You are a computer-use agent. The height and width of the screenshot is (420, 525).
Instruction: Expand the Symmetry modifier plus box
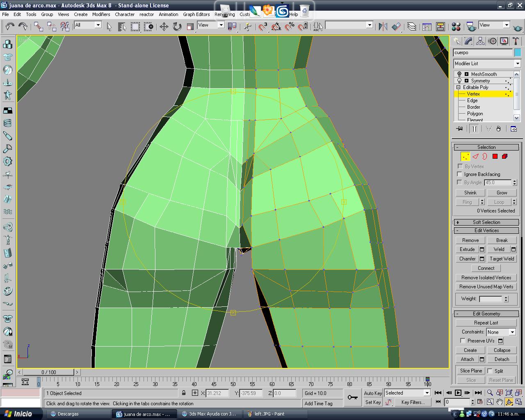[466, 81]
